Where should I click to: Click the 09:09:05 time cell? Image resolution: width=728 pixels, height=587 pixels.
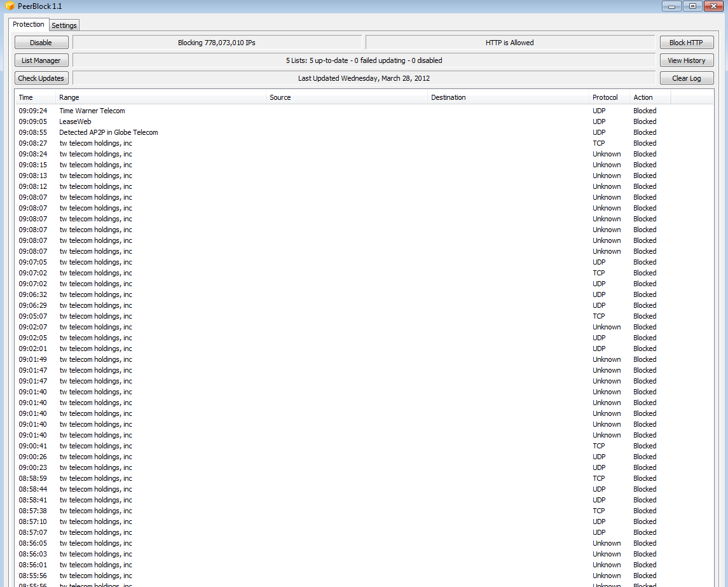pos(33,121)
